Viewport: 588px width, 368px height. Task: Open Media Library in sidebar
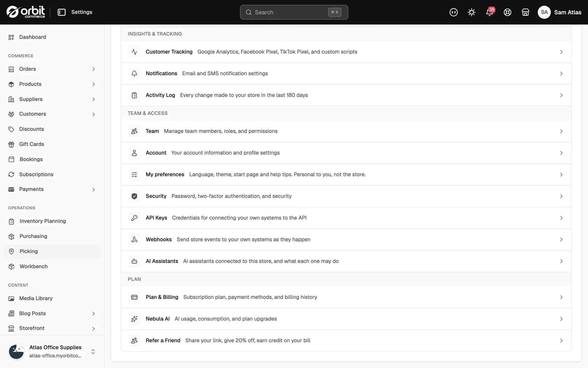pyautogui.click(x=52, y=298)
